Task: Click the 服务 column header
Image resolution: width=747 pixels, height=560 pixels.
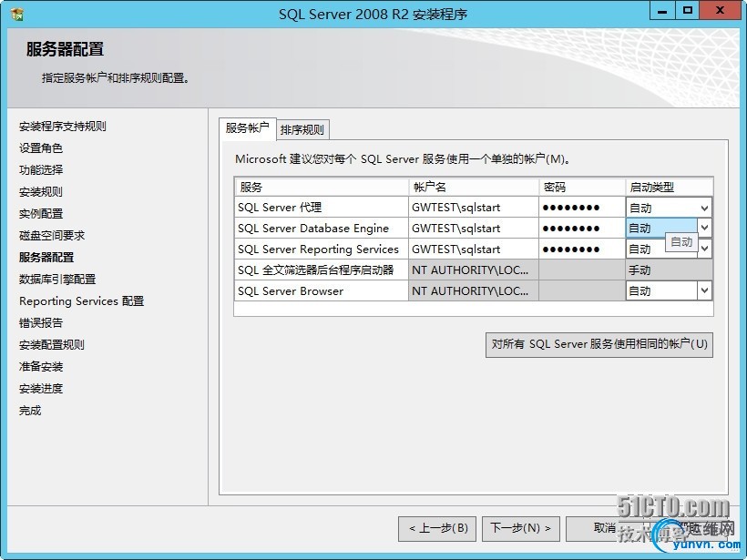Action: click(322, 187)
